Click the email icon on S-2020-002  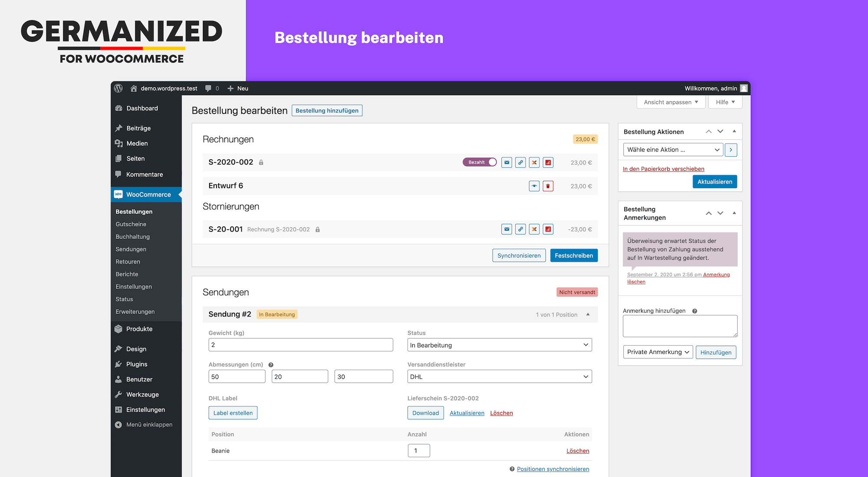506,162
